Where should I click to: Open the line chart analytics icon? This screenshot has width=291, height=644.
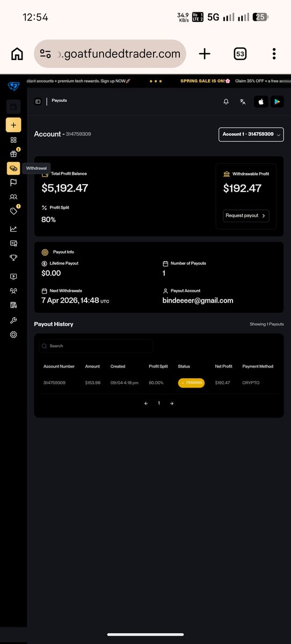click(x=13, y=229)
